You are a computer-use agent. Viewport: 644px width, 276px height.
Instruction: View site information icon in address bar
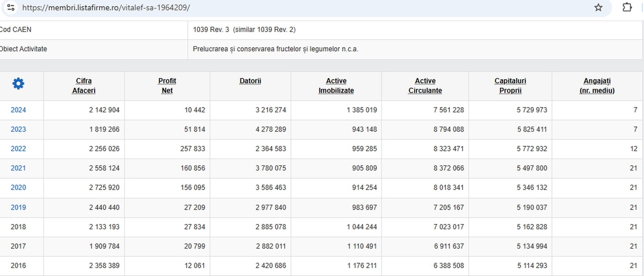11,7
